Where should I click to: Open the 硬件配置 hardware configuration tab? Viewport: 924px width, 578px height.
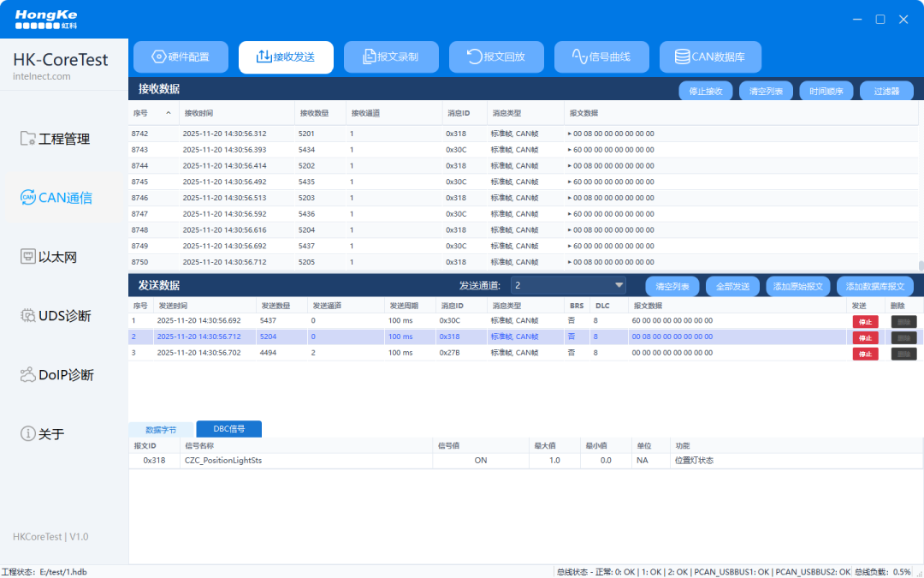181,57
